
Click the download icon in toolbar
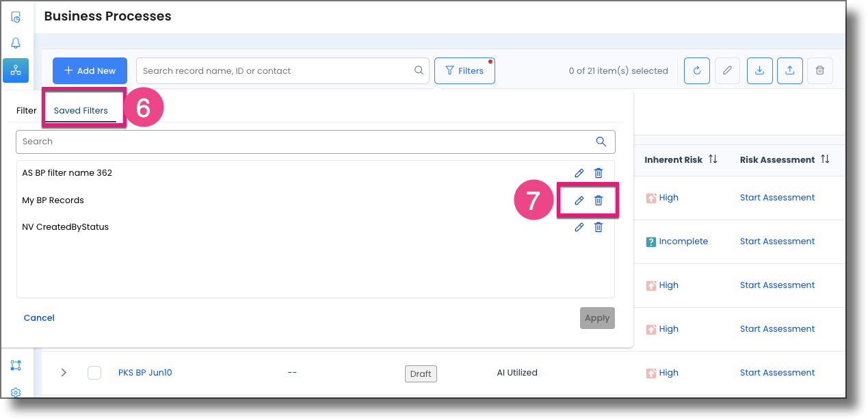pyautogui.click(x=760, y=70)
